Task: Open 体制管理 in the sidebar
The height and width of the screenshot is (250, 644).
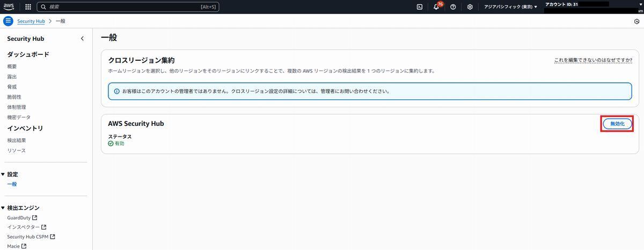Action: pos(17,107)
